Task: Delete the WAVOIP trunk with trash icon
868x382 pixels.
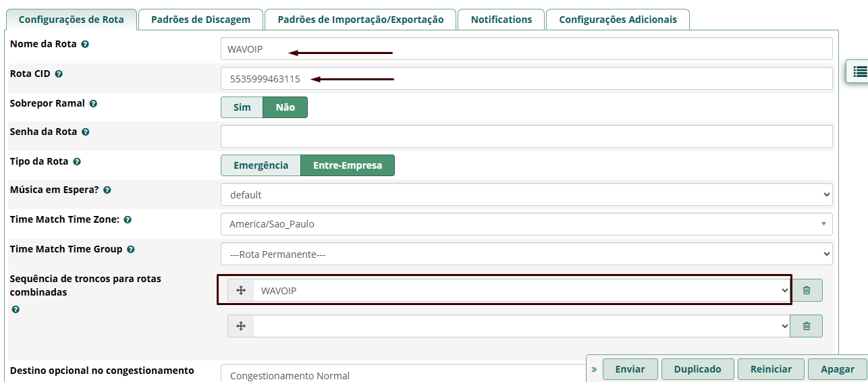Action: pyautogui.click(x=806, y=291)
